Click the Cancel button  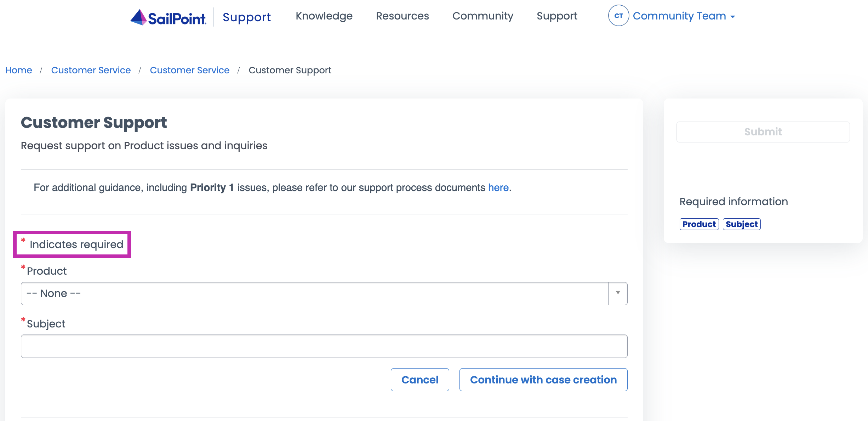click(x=419, y=380)
